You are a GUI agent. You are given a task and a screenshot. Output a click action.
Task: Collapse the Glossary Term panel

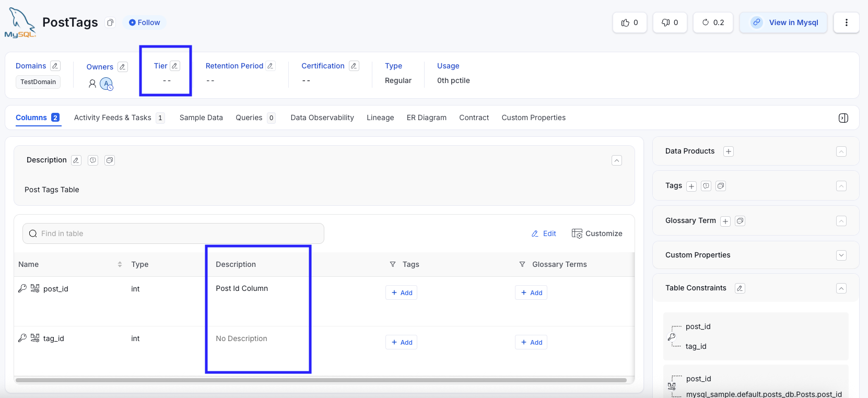point(841,221)
